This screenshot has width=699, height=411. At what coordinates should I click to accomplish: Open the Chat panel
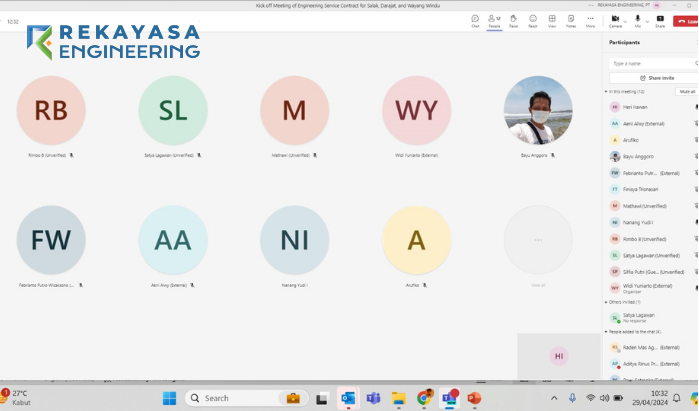pos(475,20)
